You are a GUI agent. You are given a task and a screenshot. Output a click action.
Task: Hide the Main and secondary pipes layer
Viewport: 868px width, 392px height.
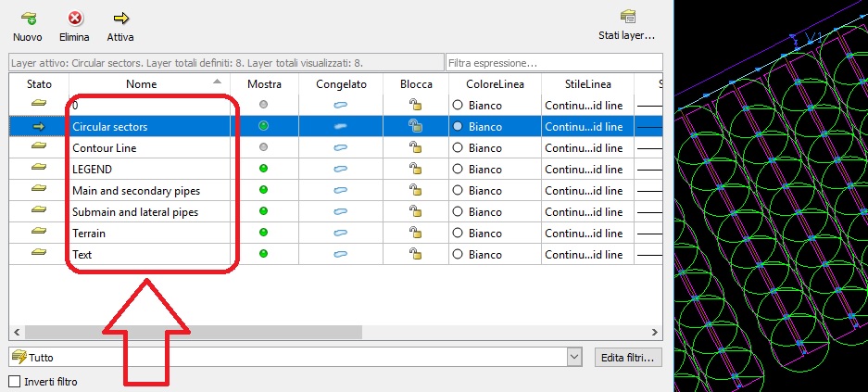(x=264, y=190)
